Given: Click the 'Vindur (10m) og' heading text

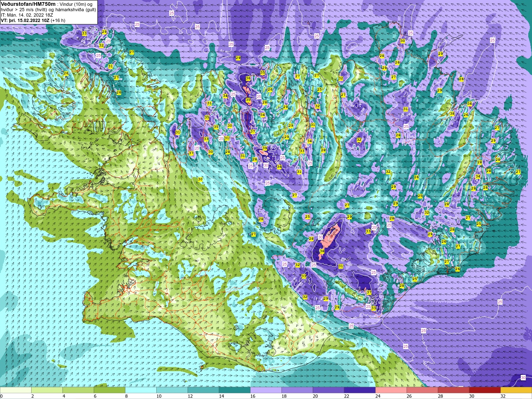Looking at the screenshot, I should coord(77,4).
